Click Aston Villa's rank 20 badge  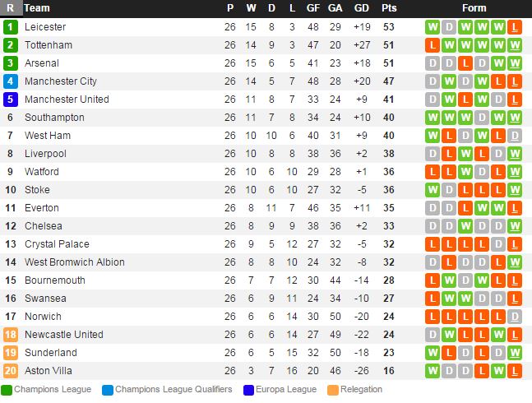(10, 371)
